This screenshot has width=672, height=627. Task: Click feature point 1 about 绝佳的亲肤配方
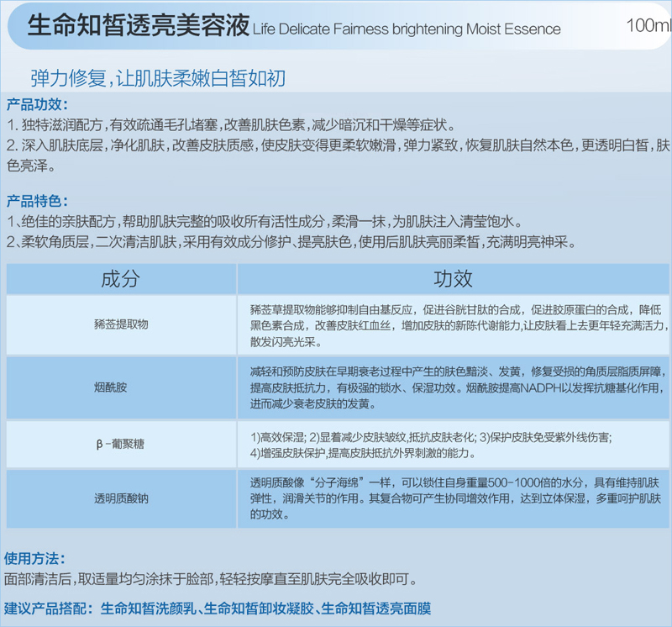(265, 223)
